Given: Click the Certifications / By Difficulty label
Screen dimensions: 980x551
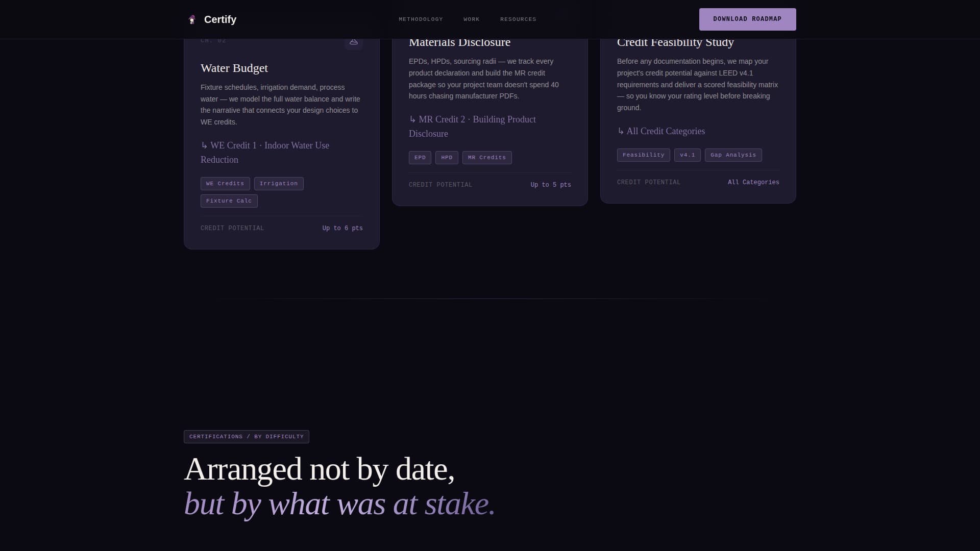Looking at the screenshot, I should tap(247, 437).
